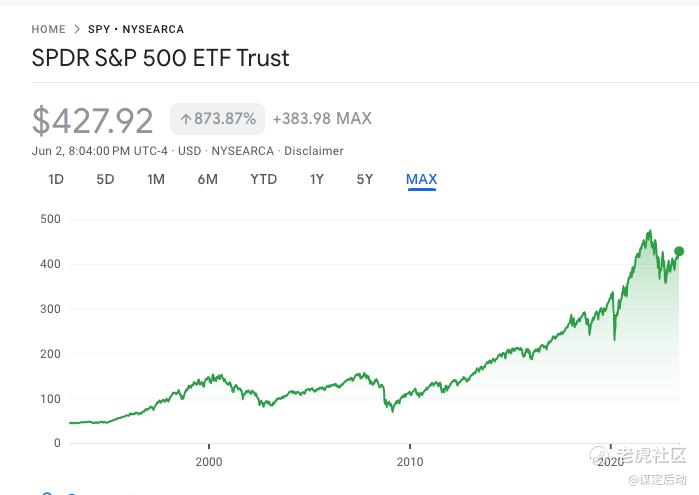The height and width of the screenshot is (495, 699).
Task: Show the 6M price history
Action: click(x=207, y=179)
